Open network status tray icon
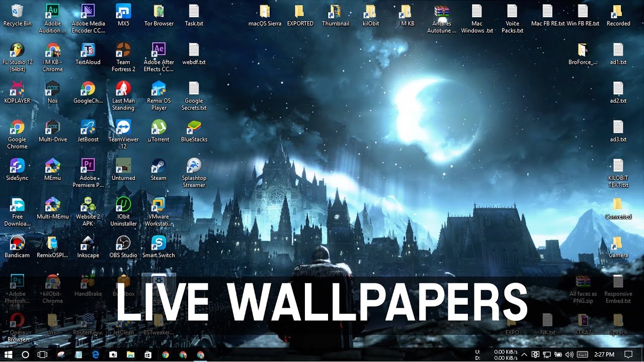Image resolution: width=644 pixels, height=362 pixels. pyautogui.click(x=547, y=354)
